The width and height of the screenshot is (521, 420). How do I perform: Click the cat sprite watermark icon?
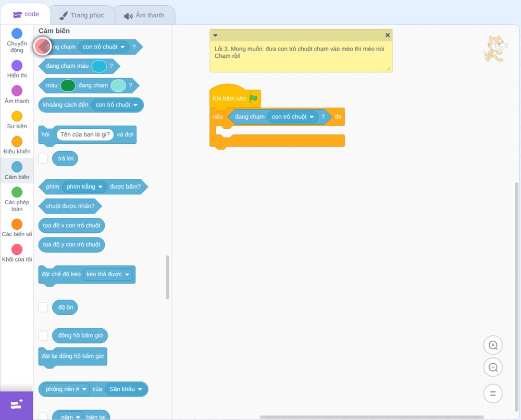[x=495, y=49]
